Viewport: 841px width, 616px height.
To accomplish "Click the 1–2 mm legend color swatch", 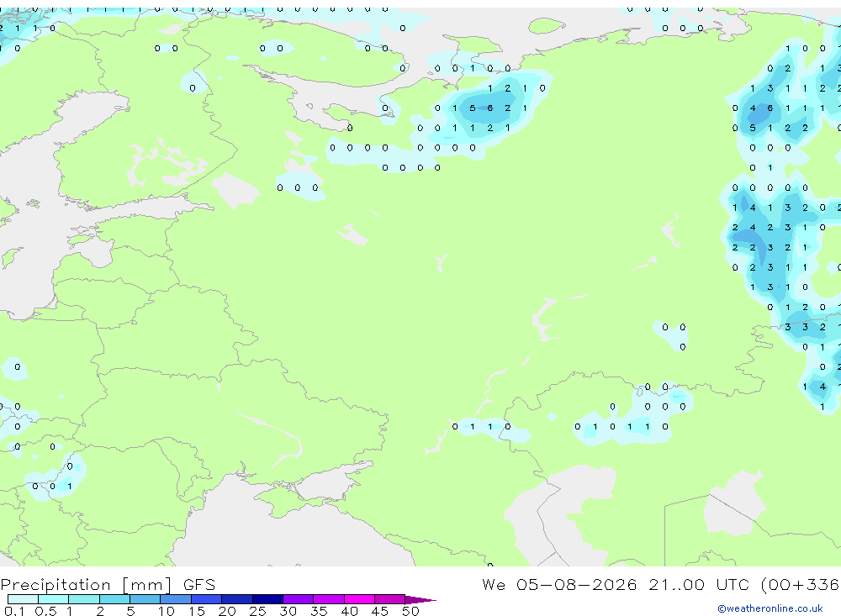I will (83, 599).
